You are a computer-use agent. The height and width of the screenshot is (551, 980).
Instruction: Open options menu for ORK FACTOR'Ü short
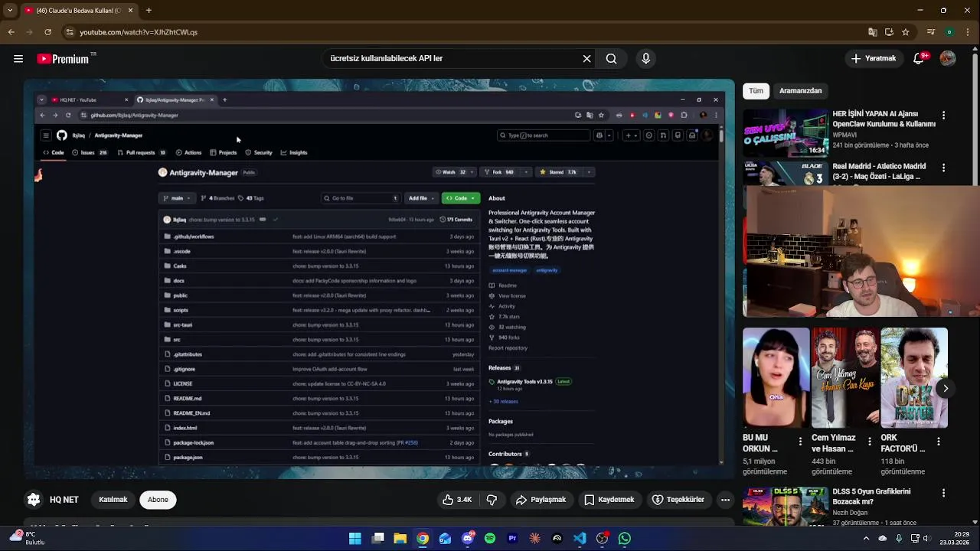(938, 442)
